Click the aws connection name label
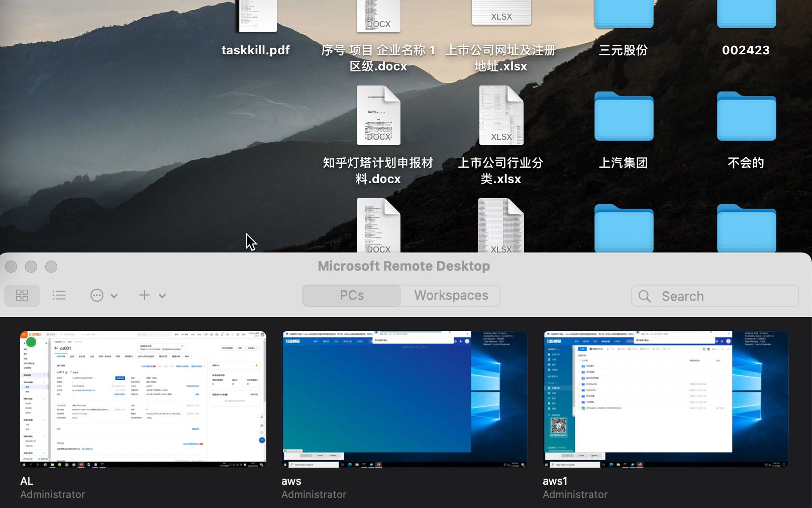The image size is (812, 508). 291,481
